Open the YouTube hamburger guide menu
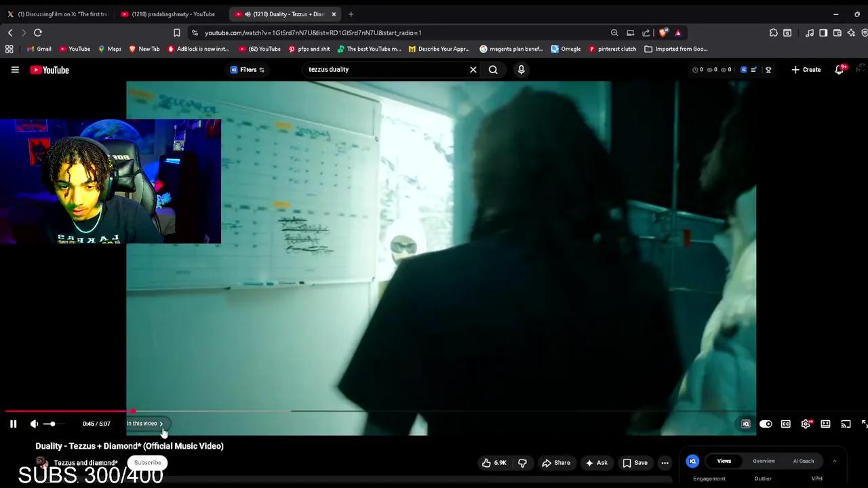This screenshot has width=868, height=488. pos(15,70)
